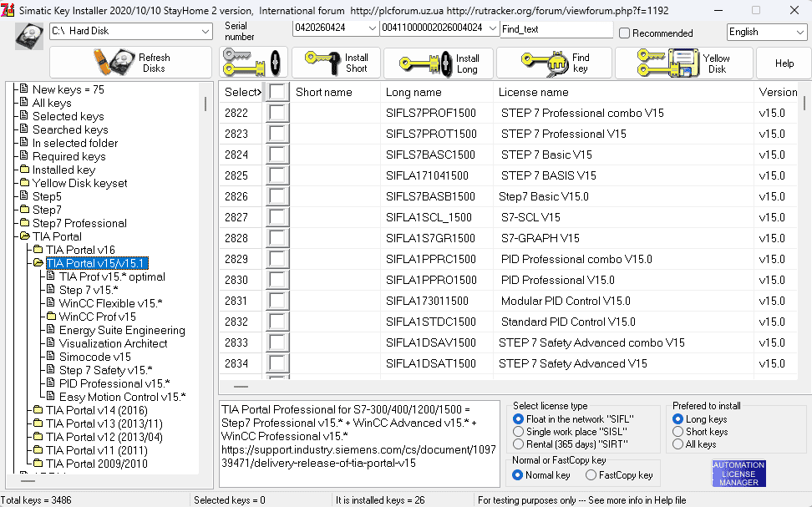
Task: Select the Single work place SISL option
Action: point(519,432)
